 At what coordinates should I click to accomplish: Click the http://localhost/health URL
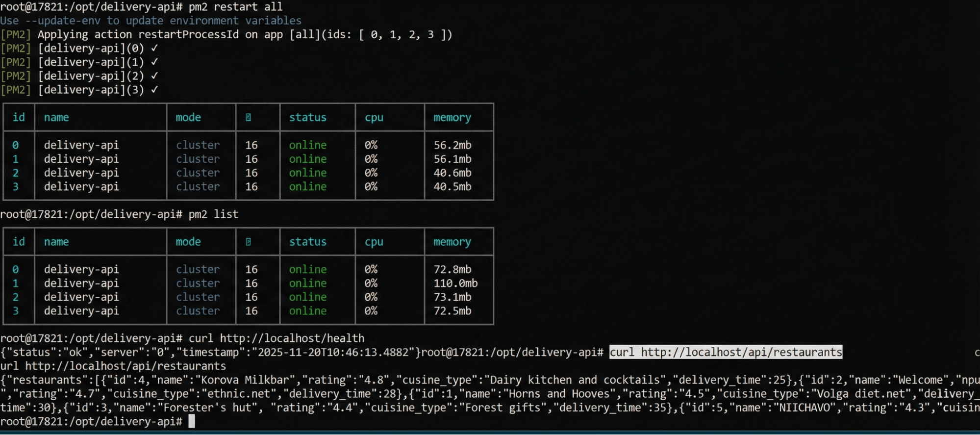click(x=292, y=338)
